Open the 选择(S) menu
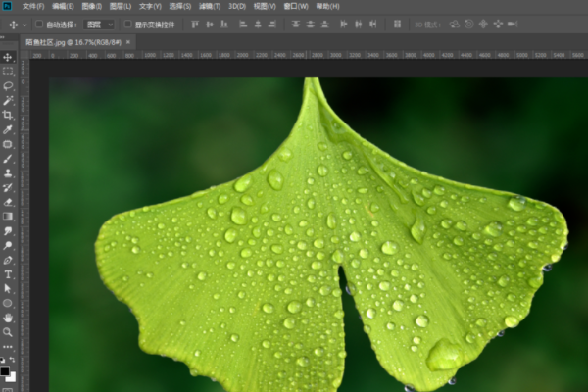Screen dimensions: 588x392 tap(180, 7)
